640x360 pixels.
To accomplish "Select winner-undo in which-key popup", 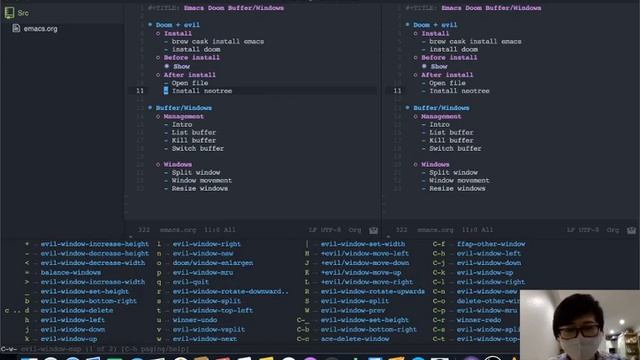I will 194,320.
